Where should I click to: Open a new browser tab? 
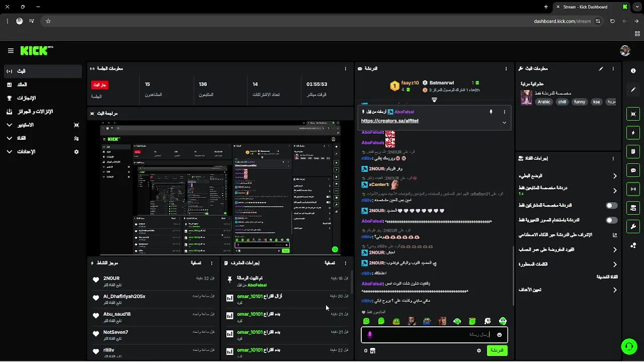click(546, 7)
